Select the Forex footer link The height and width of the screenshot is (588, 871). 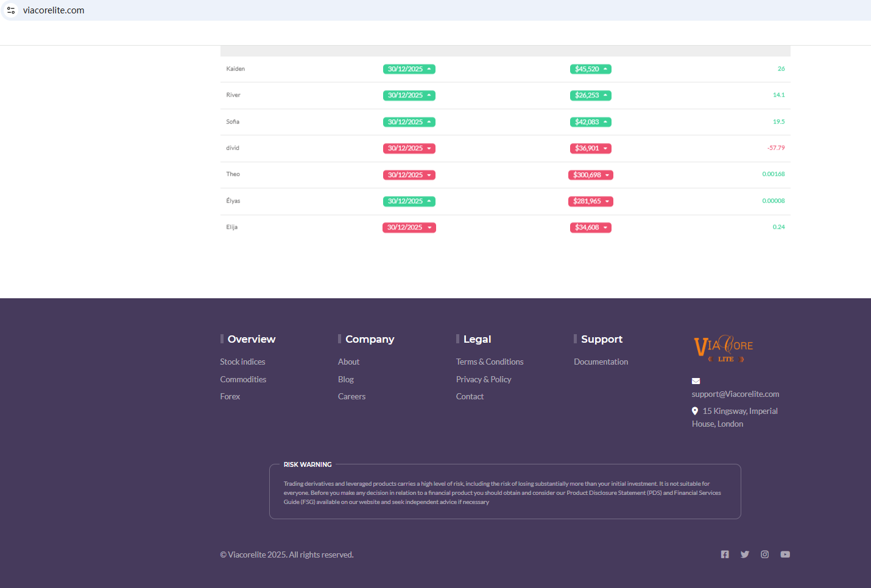point(230,396)
